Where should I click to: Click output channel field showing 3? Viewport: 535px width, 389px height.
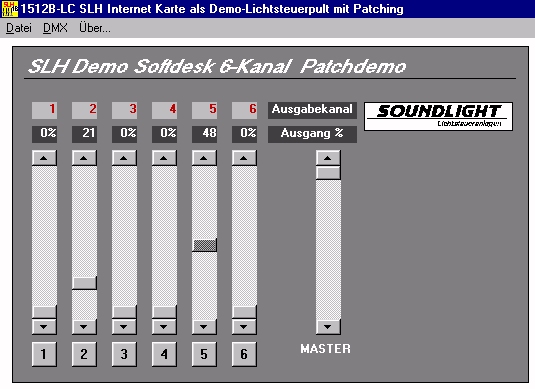124,110
